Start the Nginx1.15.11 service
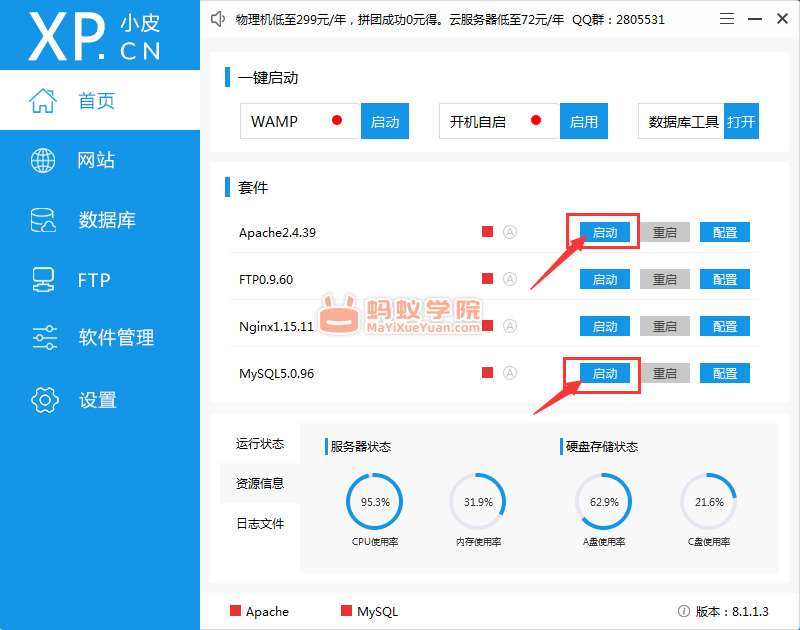Image resolution: width=800 pixels, height=630 pixels. click(605, 326)
